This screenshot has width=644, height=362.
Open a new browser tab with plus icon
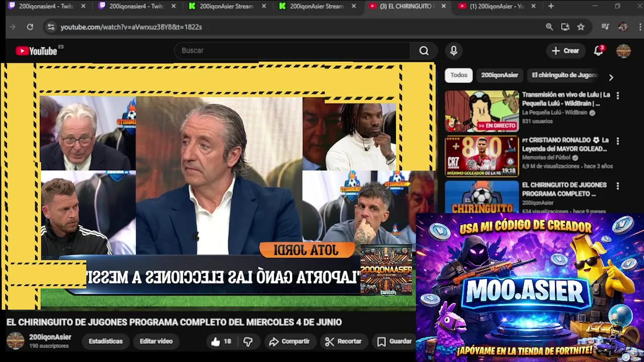click(x=551, y=6)
